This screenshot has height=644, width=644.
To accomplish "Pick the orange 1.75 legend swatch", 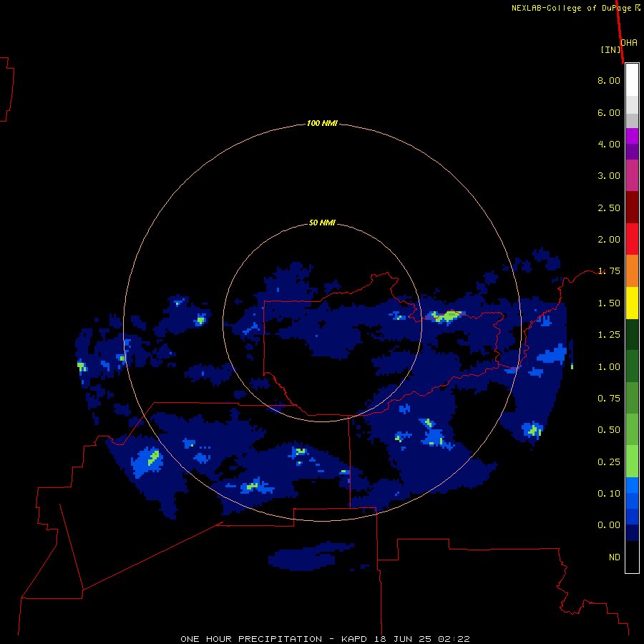I will pos(632,270).
